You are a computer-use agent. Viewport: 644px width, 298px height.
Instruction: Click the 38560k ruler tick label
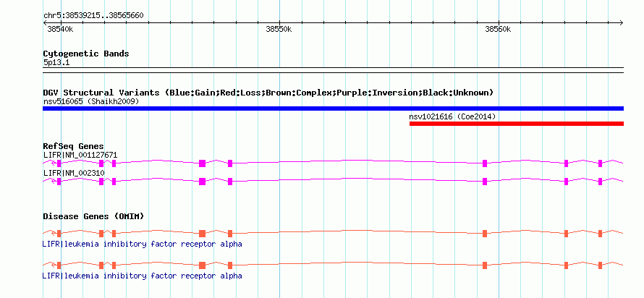coord(499,29)
